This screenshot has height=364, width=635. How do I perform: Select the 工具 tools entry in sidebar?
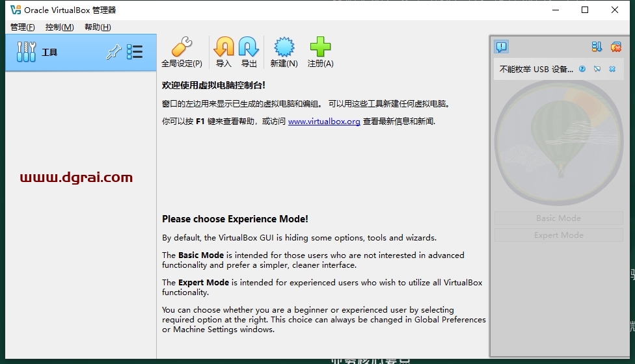coord(81,53)
